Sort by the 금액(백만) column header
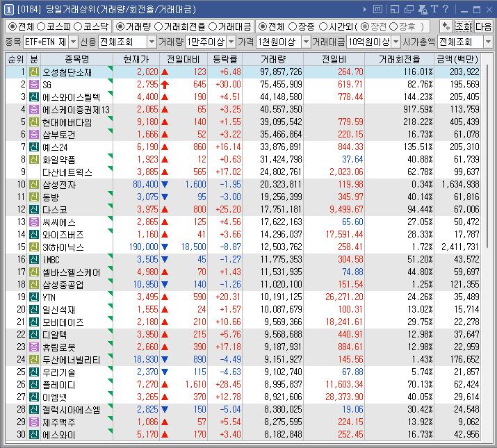Viewport: 497px width, 448px height. pos(457,59)
